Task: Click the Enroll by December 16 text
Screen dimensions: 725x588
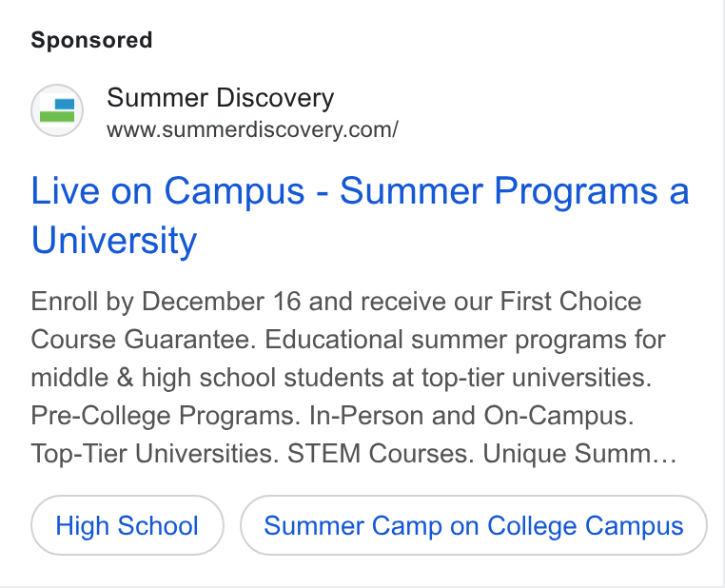Action: [166, 302]
